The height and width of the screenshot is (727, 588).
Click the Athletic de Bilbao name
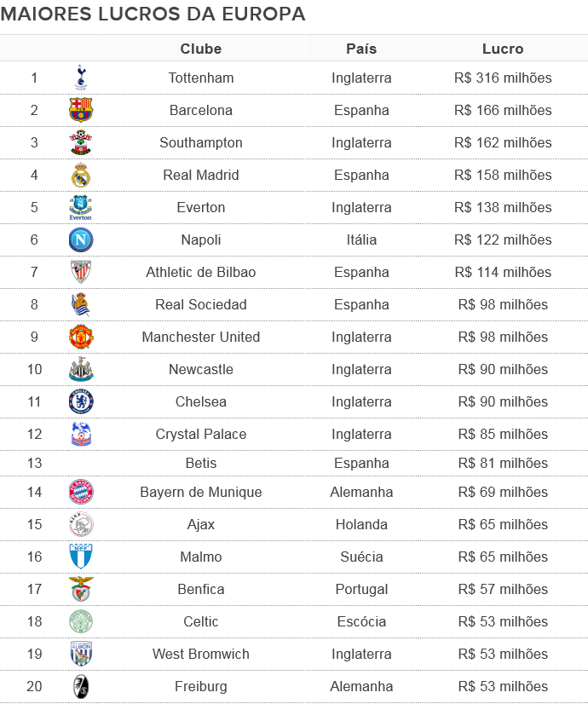[201, 272]
